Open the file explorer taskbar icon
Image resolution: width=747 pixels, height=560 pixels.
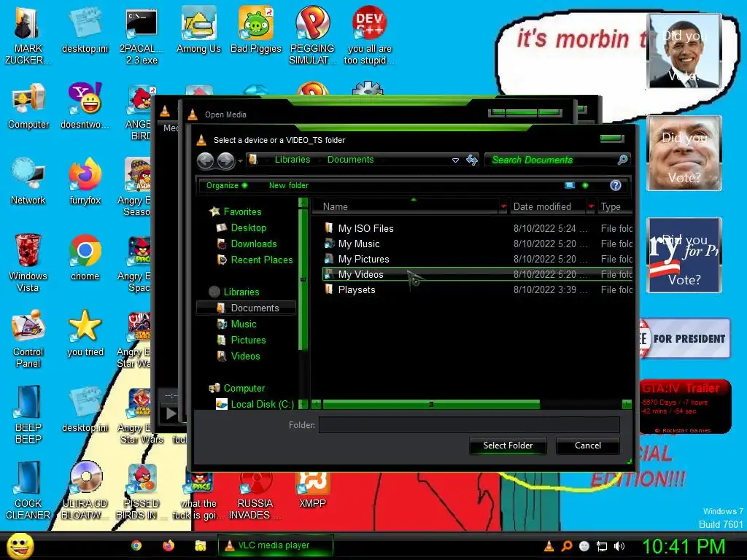[200, 545]
